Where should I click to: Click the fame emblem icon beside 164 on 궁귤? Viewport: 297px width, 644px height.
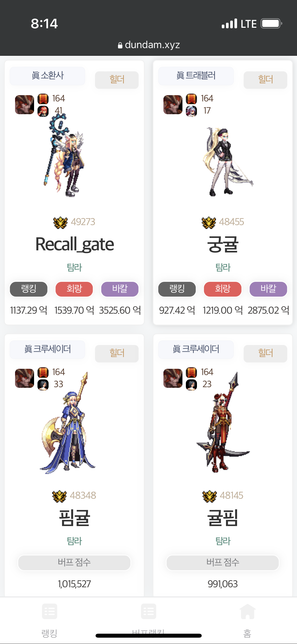pos(191,99)
